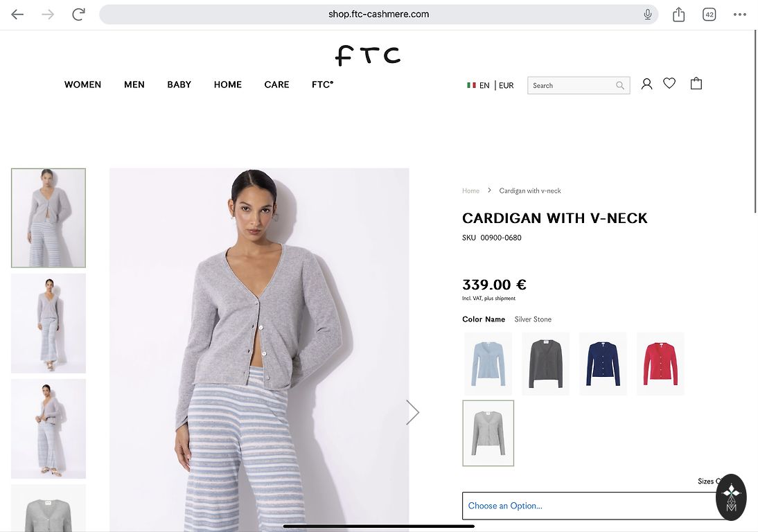Open the CARE menu
Screen dimensions: 758x532
(x=276, y=85)
